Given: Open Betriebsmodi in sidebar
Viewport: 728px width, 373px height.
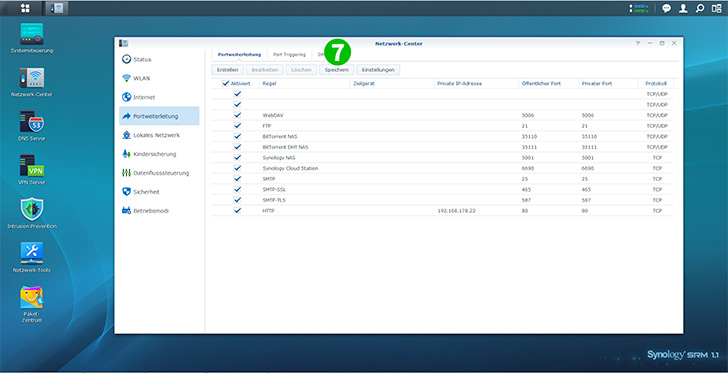Looking at the screenshot, I should (x=159, y=210).
